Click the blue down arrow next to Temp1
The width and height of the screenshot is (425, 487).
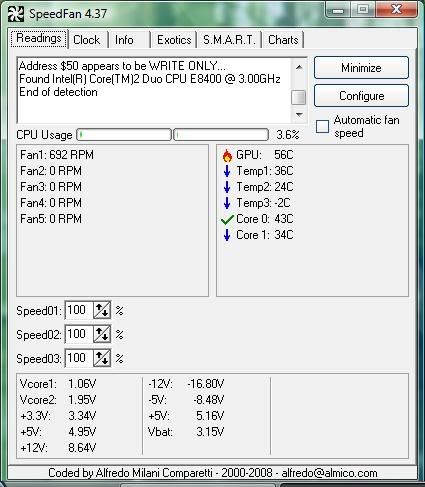(227, 171)
